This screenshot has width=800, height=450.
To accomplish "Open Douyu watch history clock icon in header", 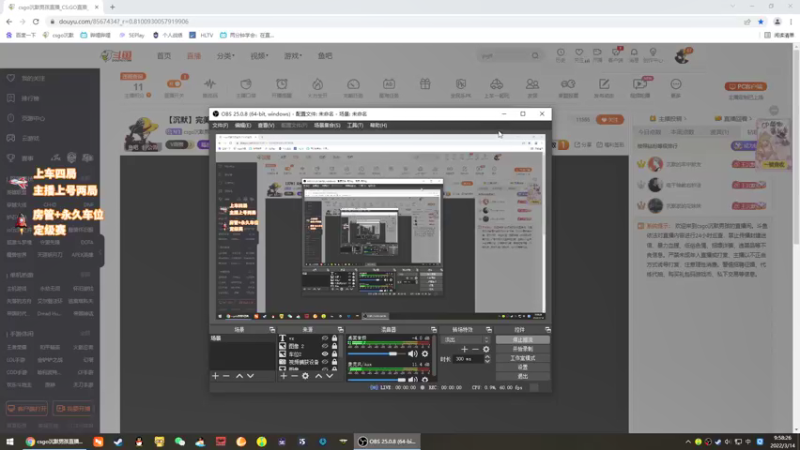I will [561, 53].
